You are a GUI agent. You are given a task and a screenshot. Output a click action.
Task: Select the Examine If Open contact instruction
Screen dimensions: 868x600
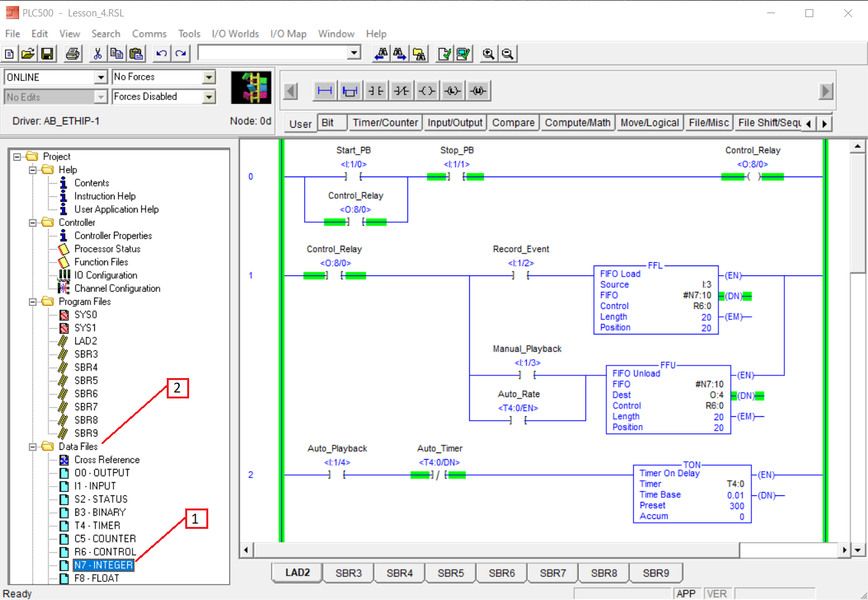pos(401,91)
